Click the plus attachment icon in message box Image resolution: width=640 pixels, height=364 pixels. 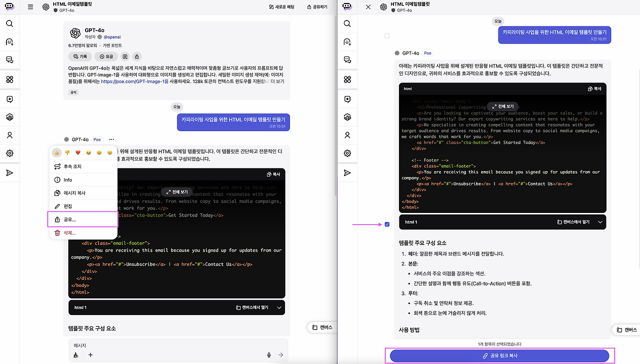(90, 355)
